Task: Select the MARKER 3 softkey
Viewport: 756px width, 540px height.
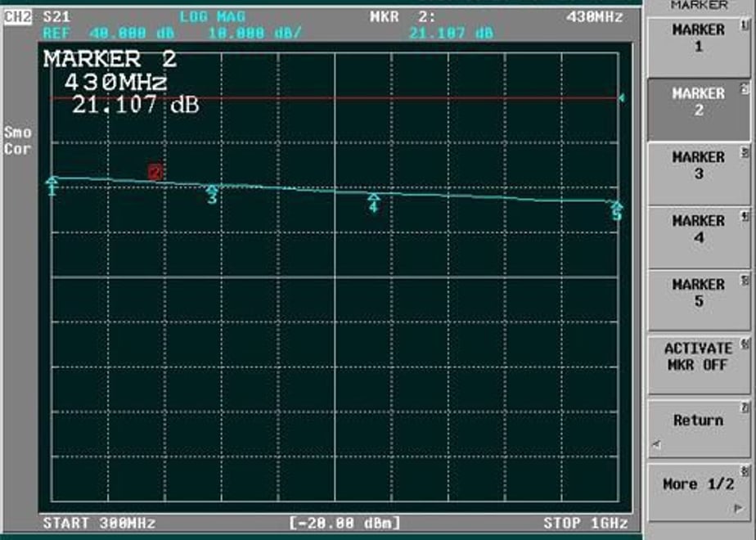Action: pos(698,173)
